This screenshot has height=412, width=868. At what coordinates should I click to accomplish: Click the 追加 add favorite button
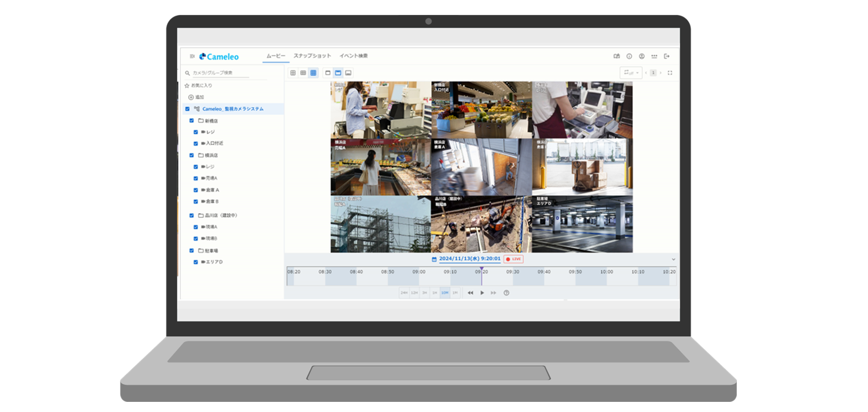click(x=196, y=97)
